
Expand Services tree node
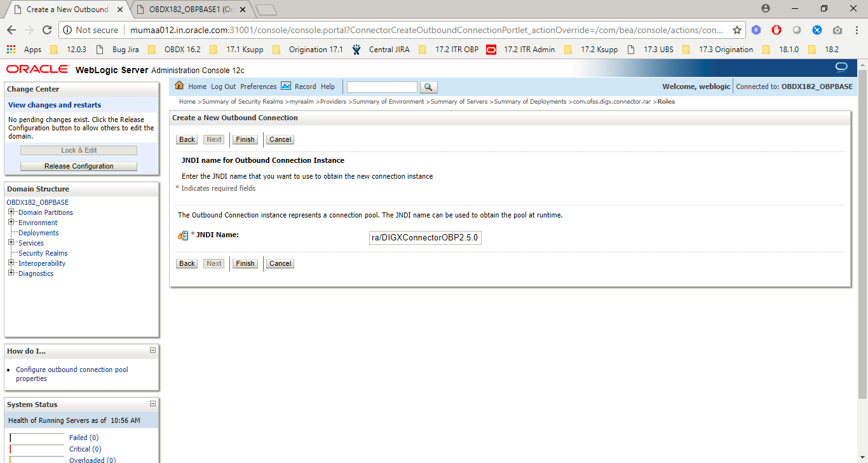pos(11,242)
